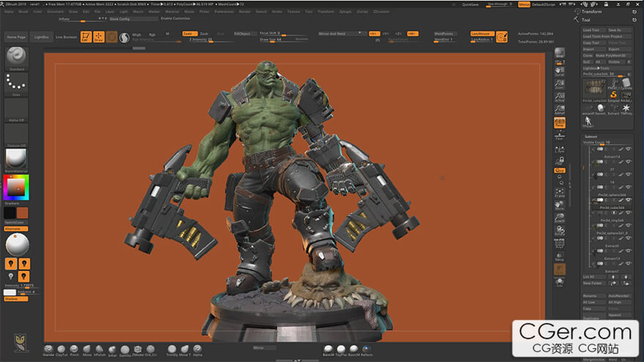
Task: Click the Frame icon
Action: point(559,192)
